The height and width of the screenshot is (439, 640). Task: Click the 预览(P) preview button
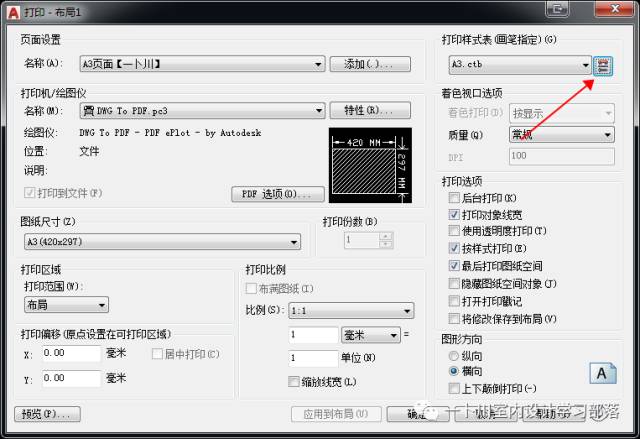47,414
